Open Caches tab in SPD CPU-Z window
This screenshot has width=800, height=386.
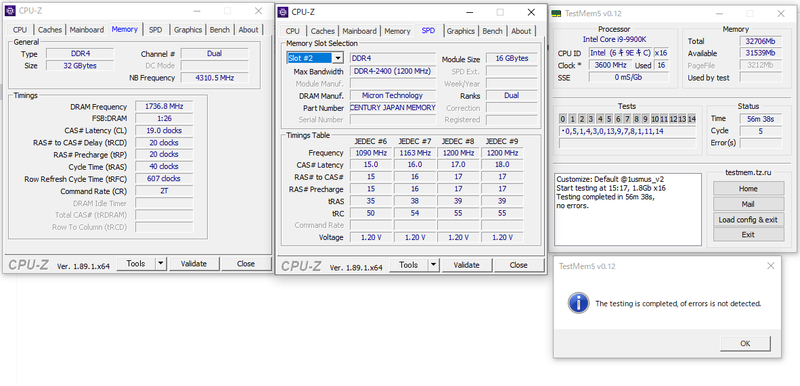tap(323, 31)
